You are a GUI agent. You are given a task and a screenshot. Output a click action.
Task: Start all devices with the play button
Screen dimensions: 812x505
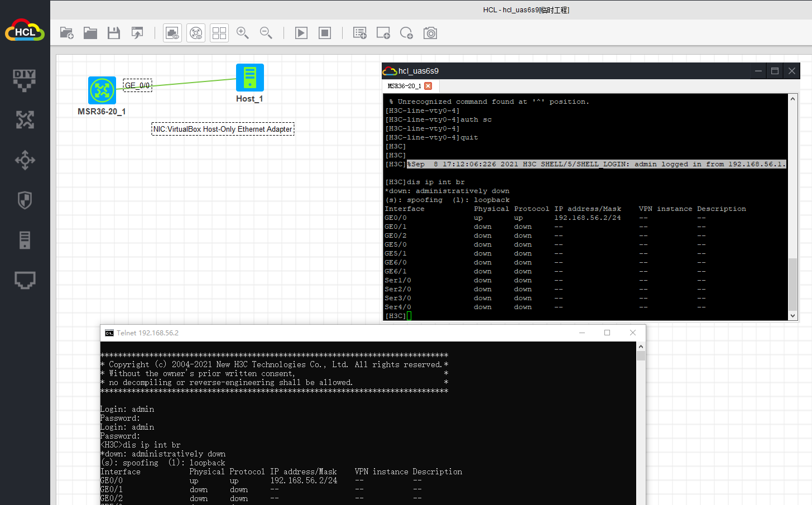pyautogui.click(x=301, y=33)
